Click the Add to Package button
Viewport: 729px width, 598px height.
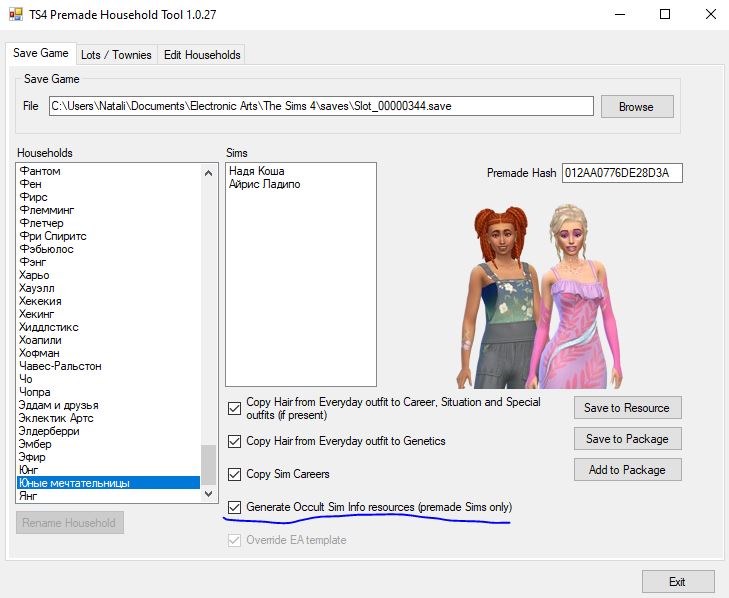click(x=627, y=469)
